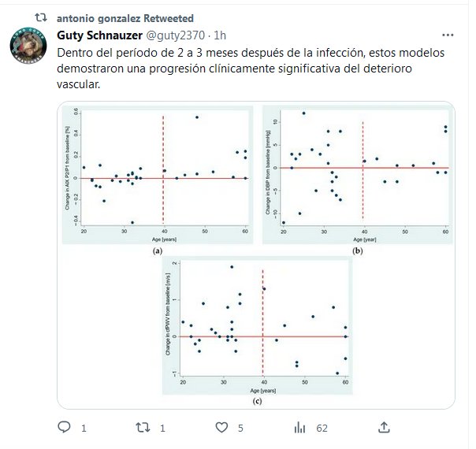
Task: Like the tweet with the heart icon
Action: [x=221, y=428]
